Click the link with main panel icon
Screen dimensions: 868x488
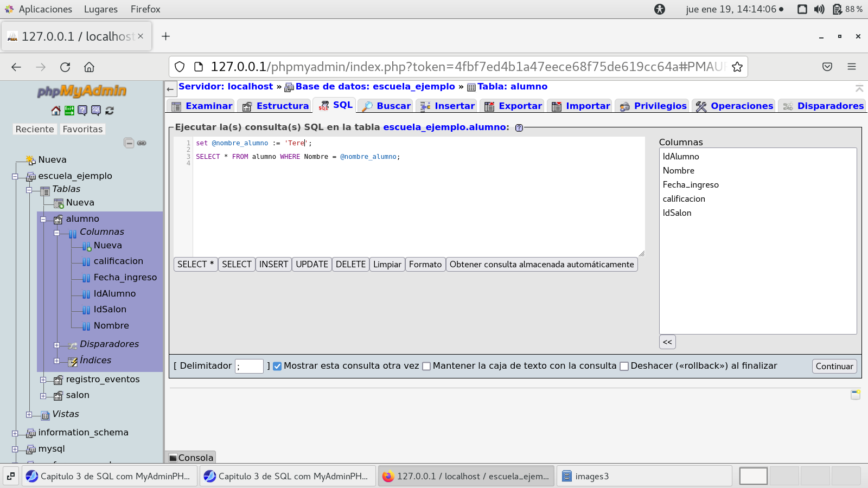[x=142, y=143]
